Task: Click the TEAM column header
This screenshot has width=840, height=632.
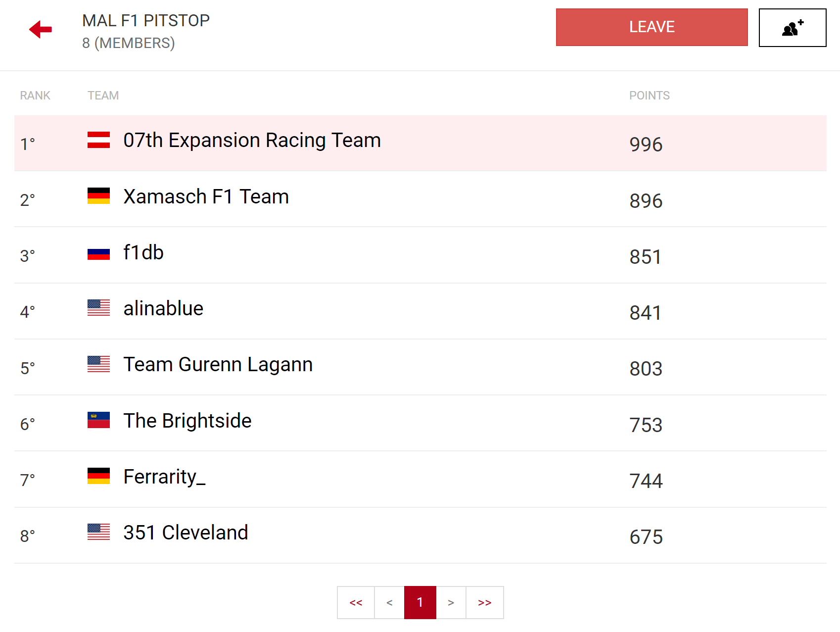Action: tap(103, 96)
